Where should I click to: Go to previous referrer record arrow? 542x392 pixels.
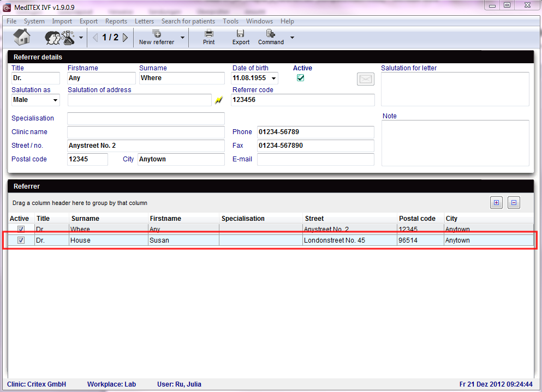[95, 37]
